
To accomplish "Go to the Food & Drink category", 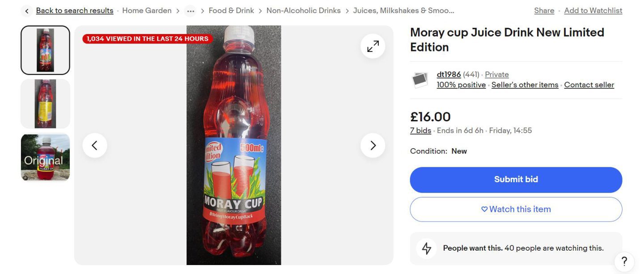I will click(x=231, y=10).
